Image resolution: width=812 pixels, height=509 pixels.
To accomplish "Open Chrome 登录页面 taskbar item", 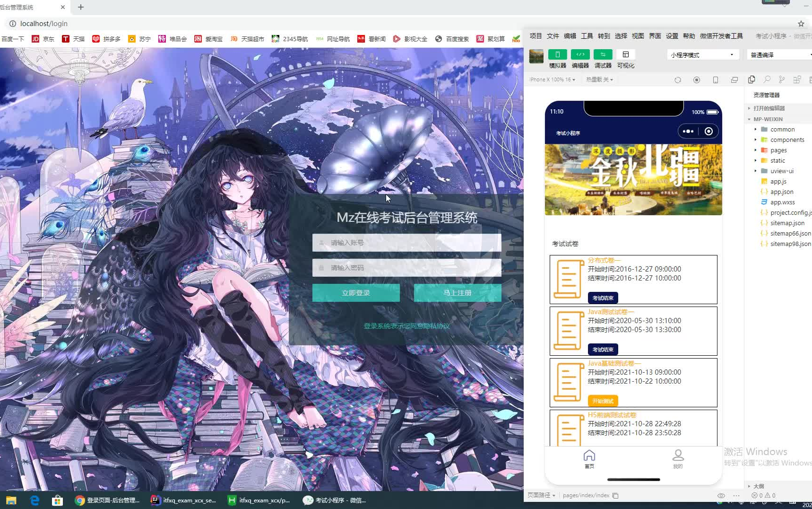I will click(x=108, y=500).
